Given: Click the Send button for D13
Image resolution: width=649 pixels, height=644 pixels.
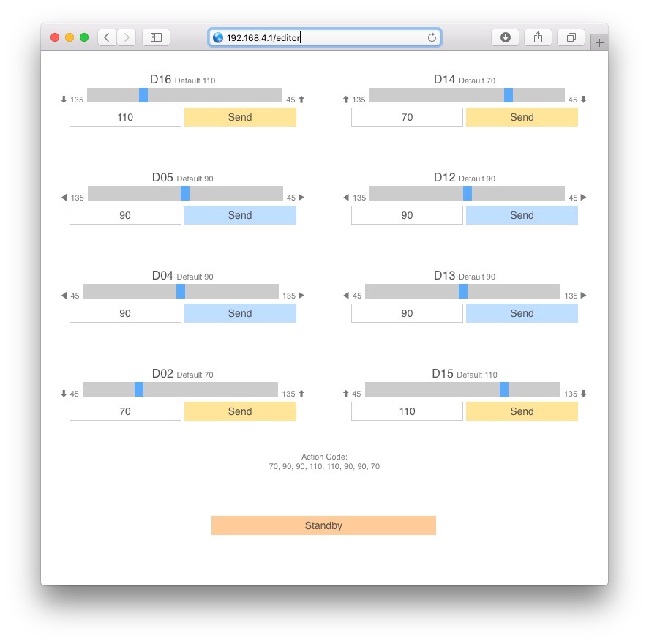Looking at the screenshot, I should coord(522,313).
